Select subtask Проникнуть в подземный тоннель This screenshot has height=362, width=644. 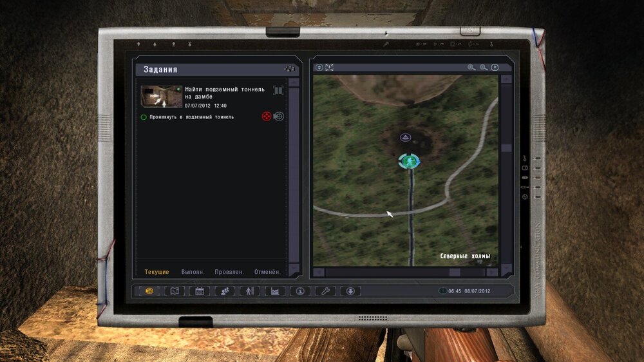(191, 117)
